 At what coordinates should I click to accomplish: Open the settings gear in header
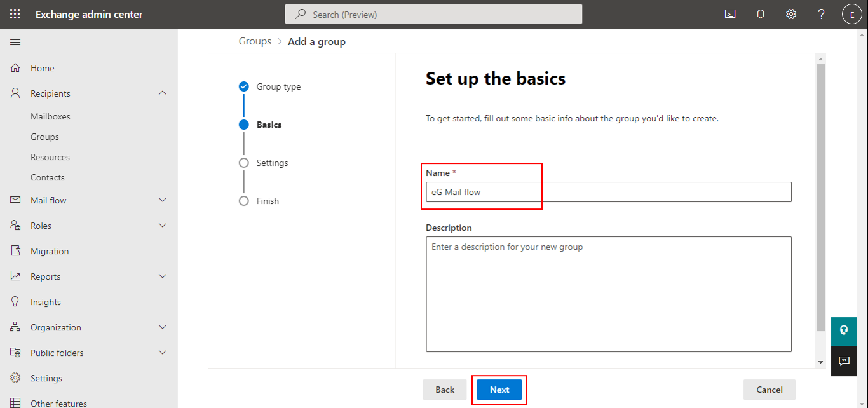(791, 14)
